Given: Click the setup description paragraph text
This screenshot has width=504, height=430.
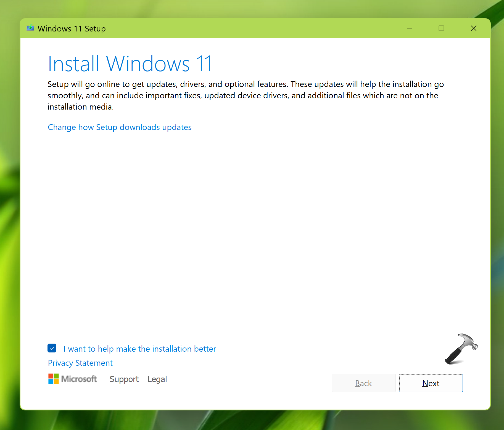Looking at the screenshot, I should click(243, 95).
